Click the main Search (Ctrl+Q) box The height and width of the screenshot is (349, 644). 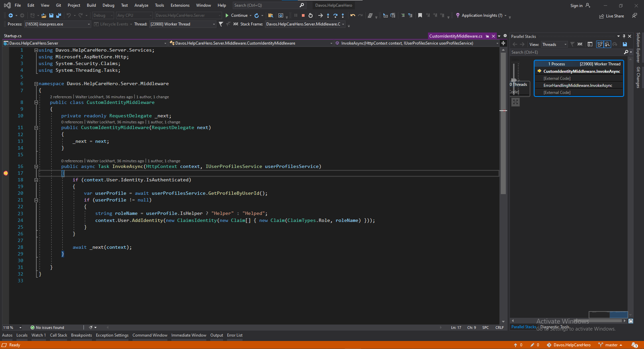(269, 5)
